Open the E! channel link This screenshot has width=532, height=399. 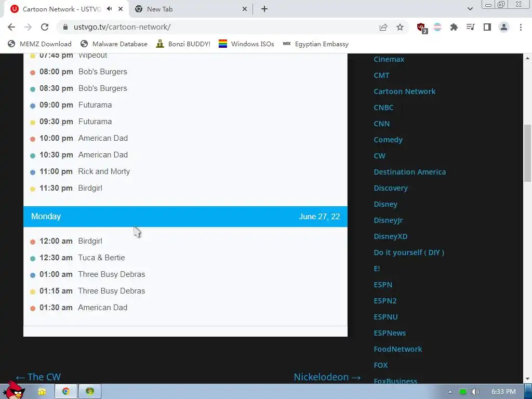pos(377,269)
